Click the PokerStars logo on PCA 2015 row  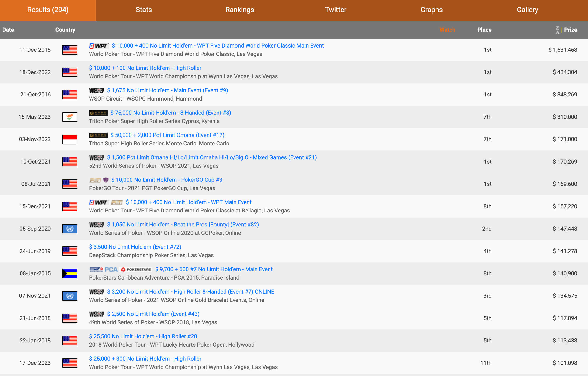136,269
